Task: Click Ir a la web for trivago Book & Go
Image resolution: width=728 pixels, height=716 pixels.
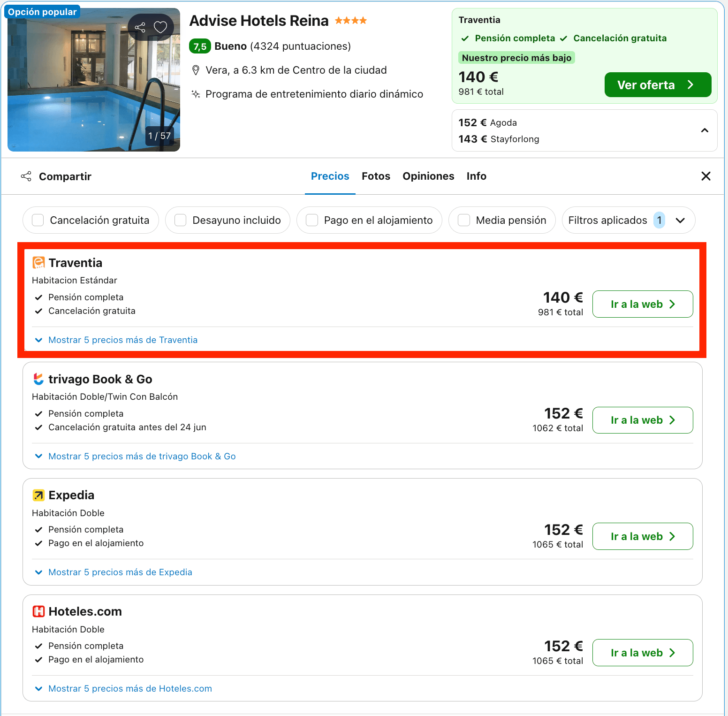Action: click(643, 420)
